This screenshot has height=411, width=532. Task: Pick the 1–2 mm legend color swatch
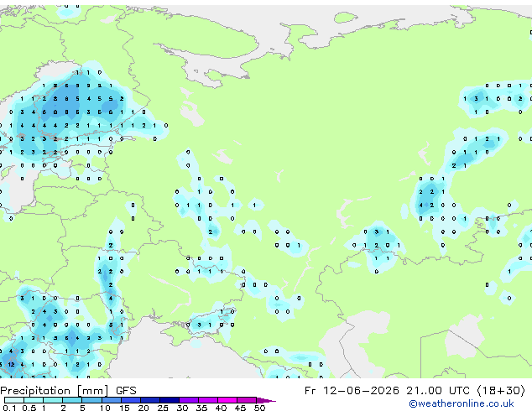pos(53,400)
